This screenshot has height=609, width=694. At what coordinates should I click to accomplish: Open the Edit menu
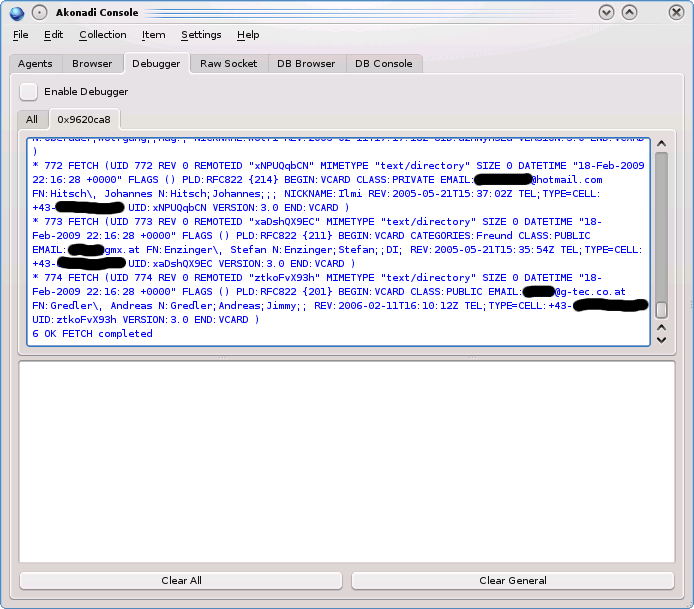pos(53,35)
